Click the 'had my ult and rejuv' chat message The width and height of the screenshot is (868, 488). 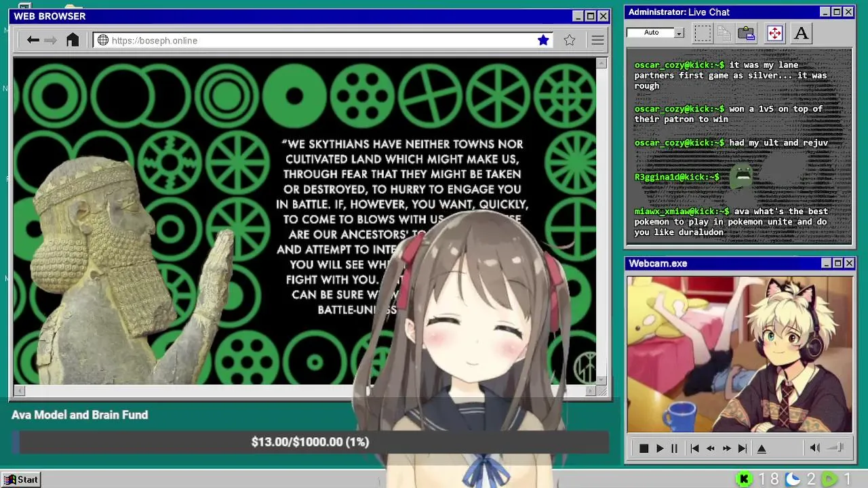tap(778, 143)
